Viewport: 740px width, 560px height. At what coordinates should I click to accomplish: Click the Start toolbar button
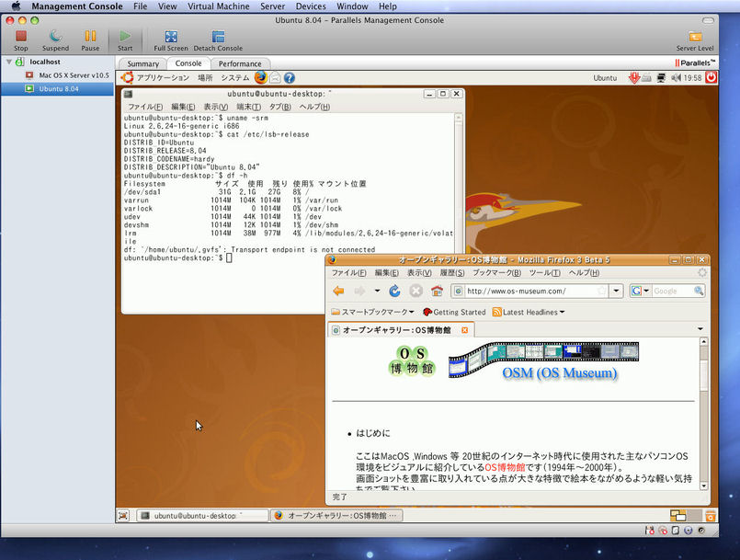[125, 40]
